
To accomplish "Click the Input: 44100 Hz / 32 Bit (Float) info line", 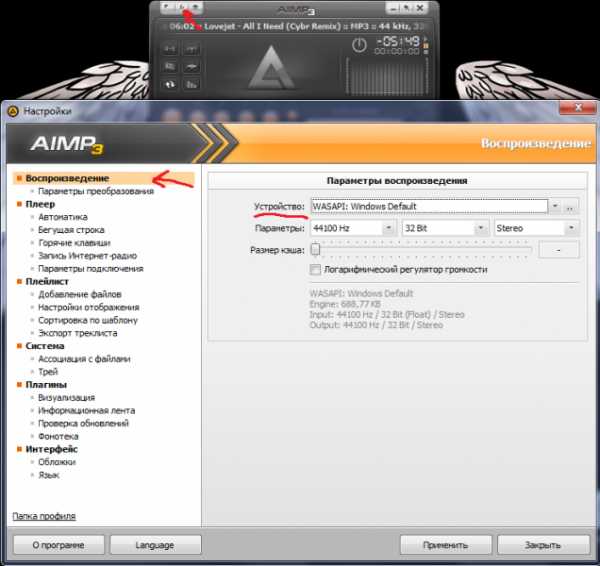I will 387,315.
